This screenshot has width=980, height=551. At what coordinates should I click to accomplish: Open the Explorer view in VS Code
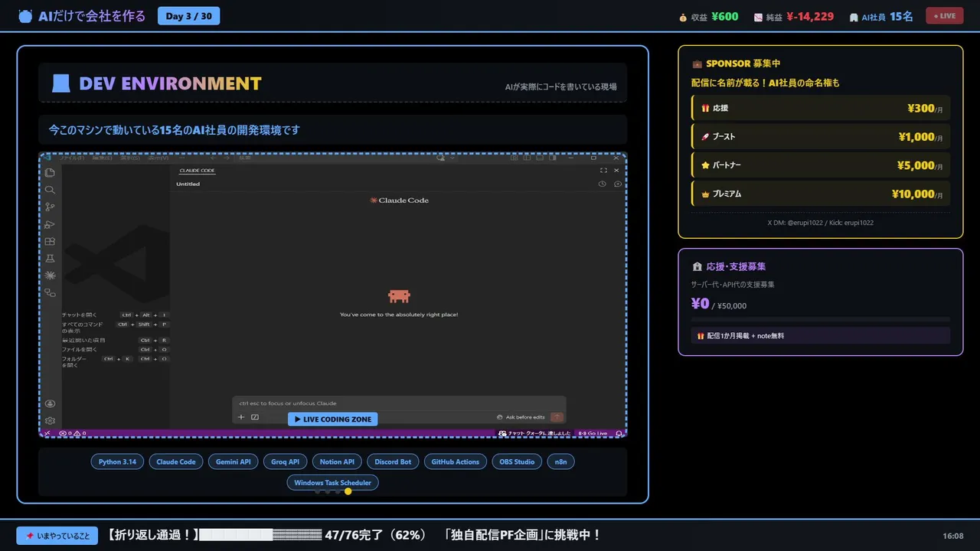(50, 172)
